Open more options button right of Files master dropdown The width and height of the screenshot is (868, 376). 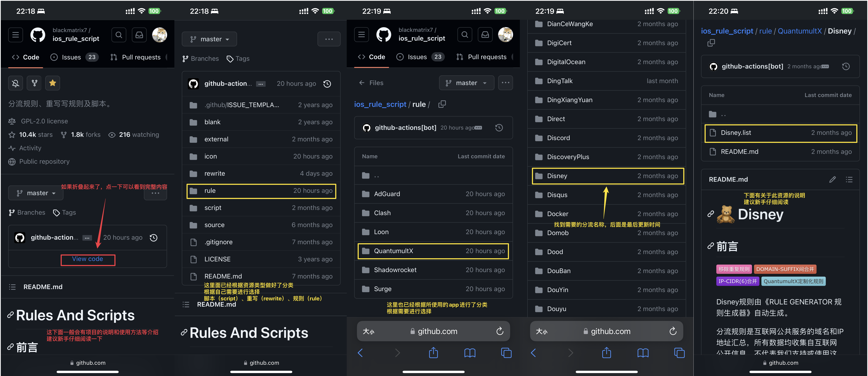pyautogui.click(x=505, y=83)
